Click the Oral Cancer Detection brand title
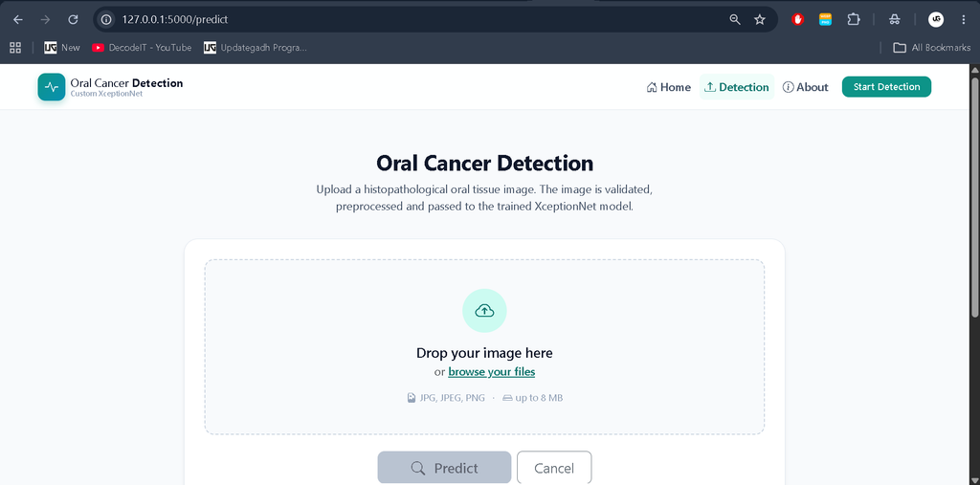The width and height of the screenshot is (980, 485). [127, 83]
